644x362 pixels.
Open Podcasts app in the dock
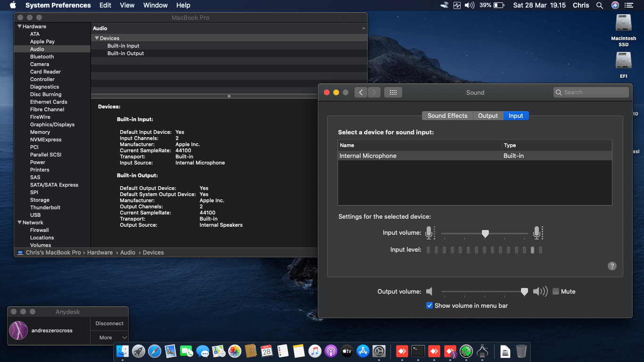tap(330, 351)
